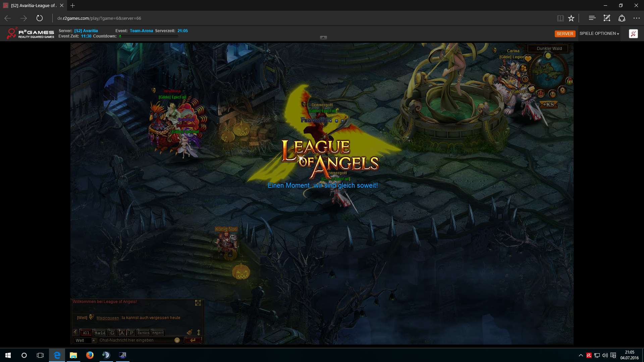This screenshot has height=362, width=644.
Task: Switch to the World chat tab
Action: pyautogui.click(x=100, y=333)
